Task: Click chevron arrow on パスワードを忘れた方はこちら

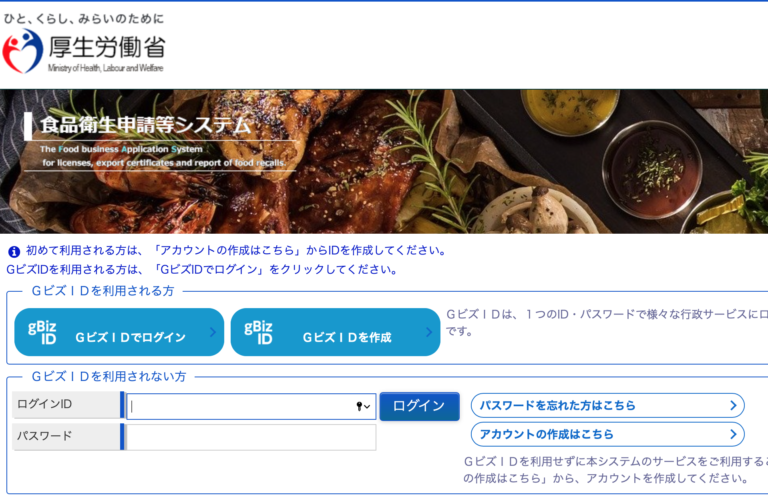Action: tap(733, 405)
